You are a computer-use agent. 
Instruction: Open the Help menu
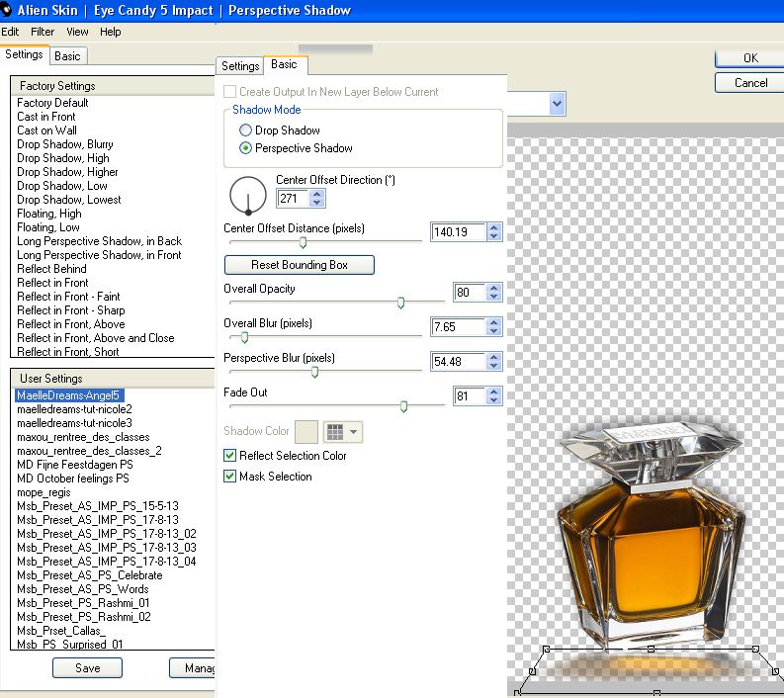(x=111, y=32)
